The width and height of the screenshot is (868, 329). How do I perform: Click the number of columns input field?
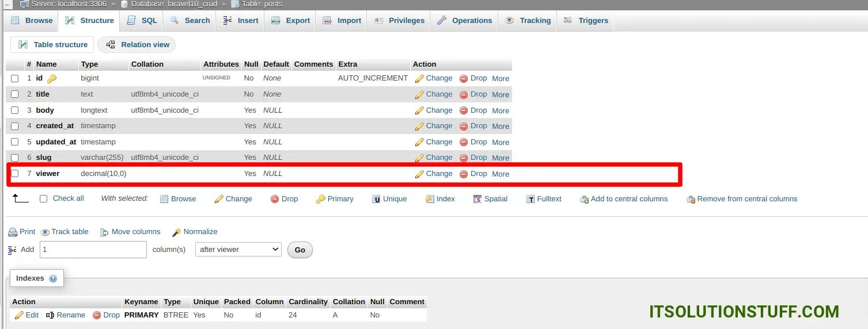click(x=93, y=250)
